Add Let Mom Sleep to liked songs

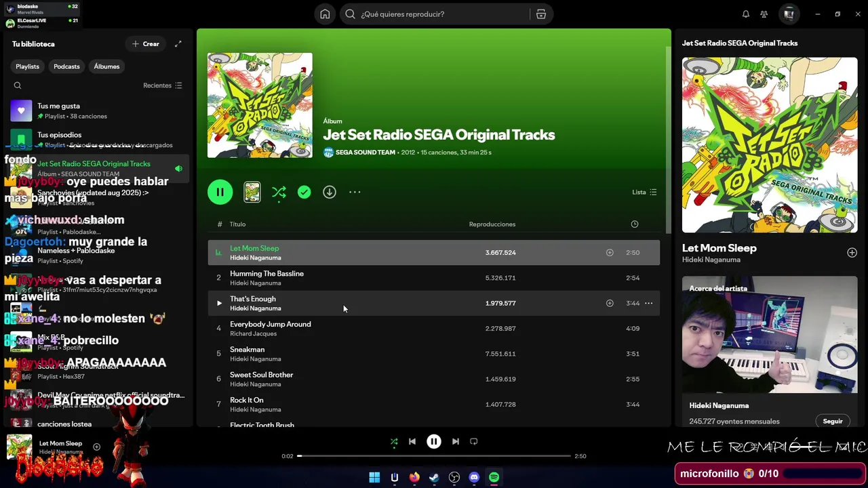click(610, 253)
